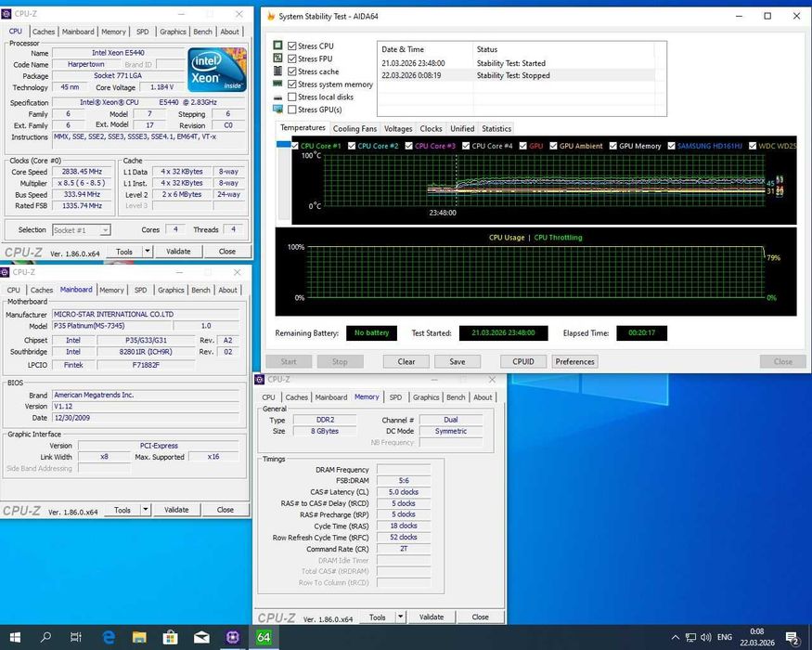Open the Statistics tab in AIDA64
Screen dimensions: 812x650
click(496, 128)
